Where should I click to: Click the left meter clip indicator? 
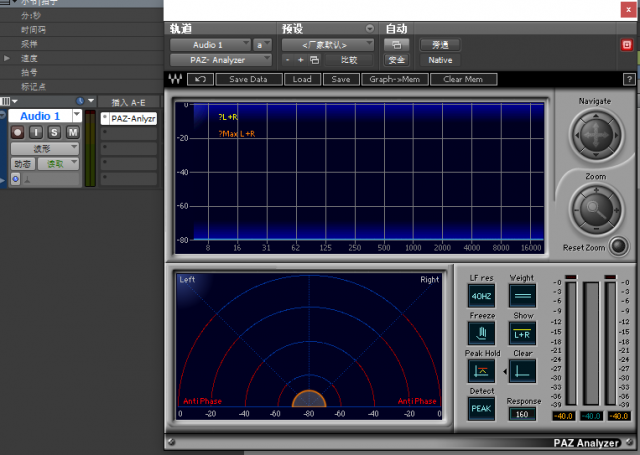tap(571, 277)
